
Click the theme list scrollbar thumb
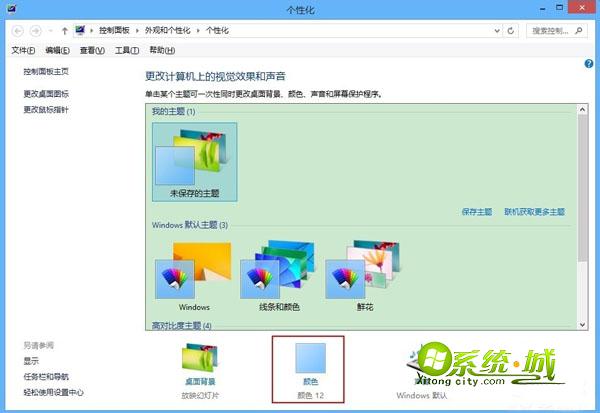pyautogui.click(x=582, y=188)
